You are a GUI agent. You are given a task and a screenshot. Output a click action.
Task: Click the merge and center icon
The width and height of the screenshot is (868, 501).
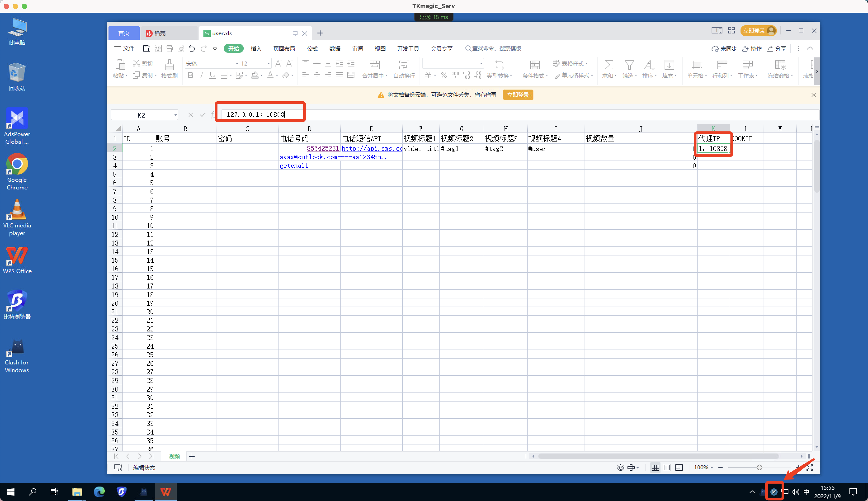pyautogui.click(x=374, y=65)
